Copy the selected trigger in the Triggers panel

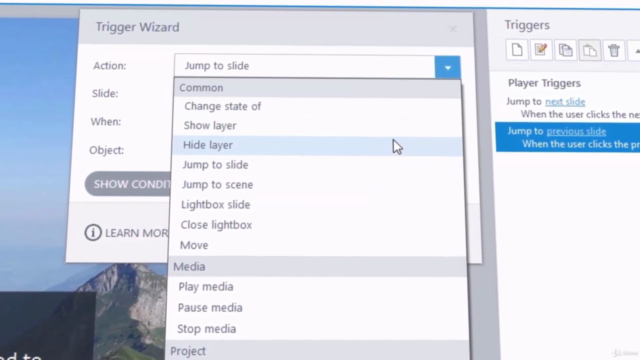(565, 50)
